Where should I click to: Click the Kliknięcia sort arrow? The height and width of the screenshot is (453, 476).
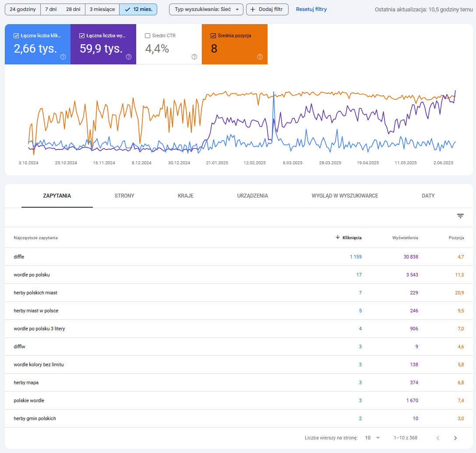(x=338, y=237)
